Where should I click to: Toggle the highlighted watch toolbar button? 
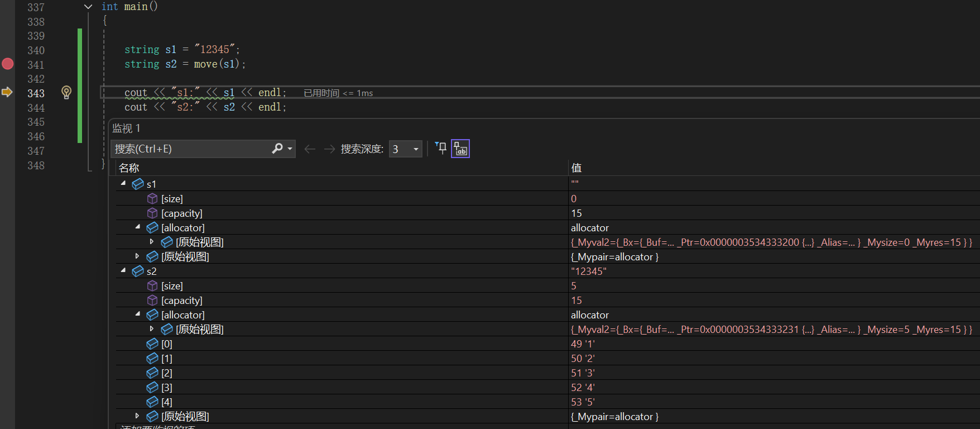460,149
